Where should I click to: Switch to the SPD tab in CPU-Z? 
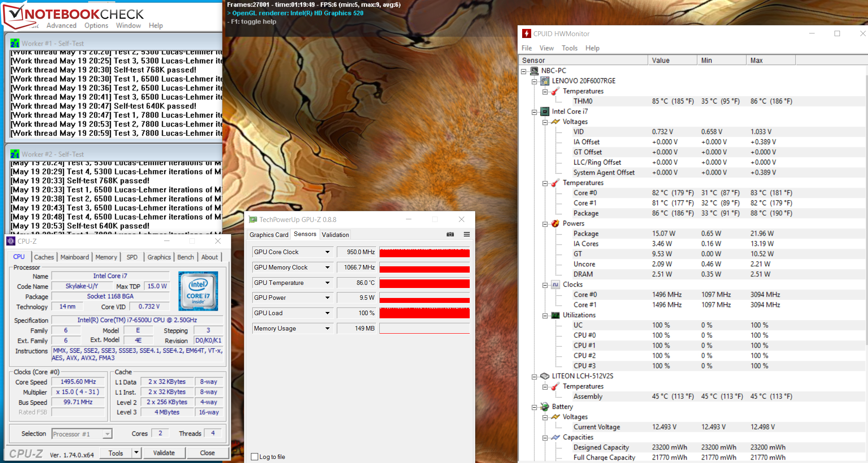(132, 257)
